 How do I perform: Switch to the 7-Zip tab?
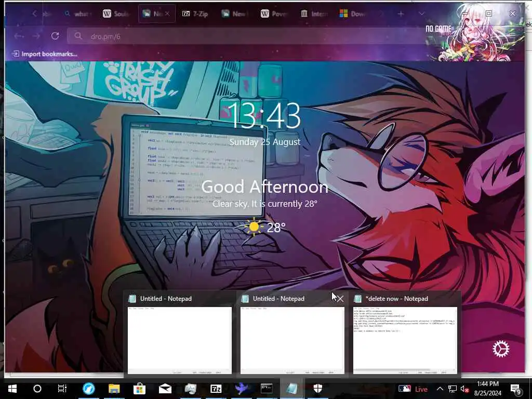(195, 14)
